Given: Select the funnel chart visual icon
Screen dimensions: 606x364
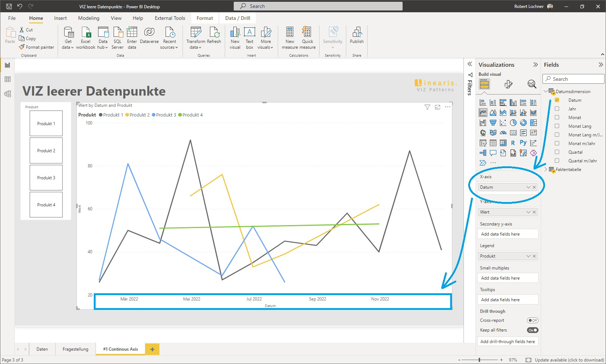Looking at the screenshot, I should (x=493, y=123).
